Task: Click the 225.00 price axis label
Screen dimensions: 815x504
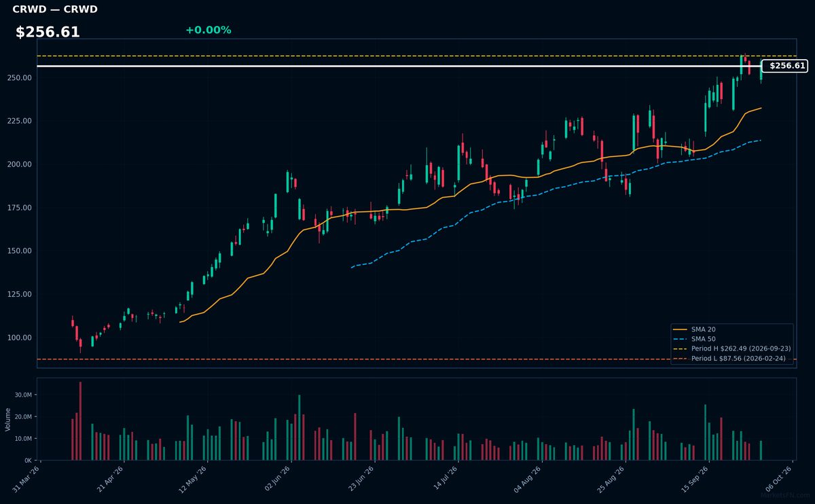Action: 21,121
